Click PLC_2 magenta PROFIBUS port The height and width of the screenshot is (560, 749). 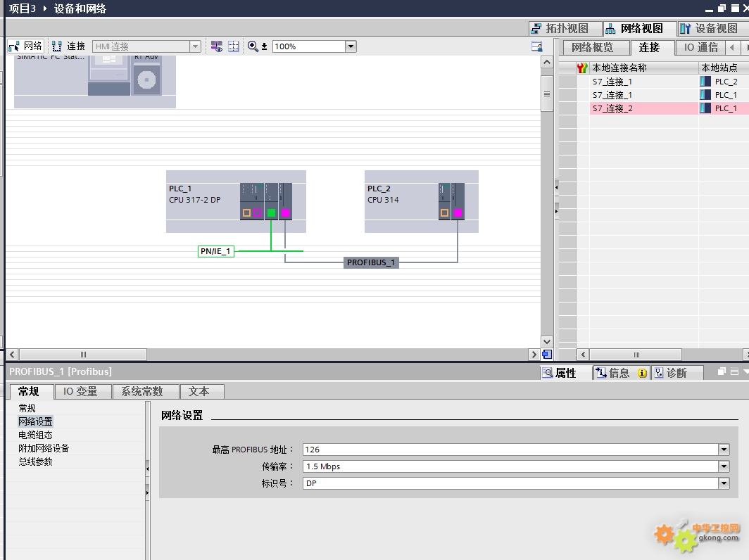click(x=458, y=213)
